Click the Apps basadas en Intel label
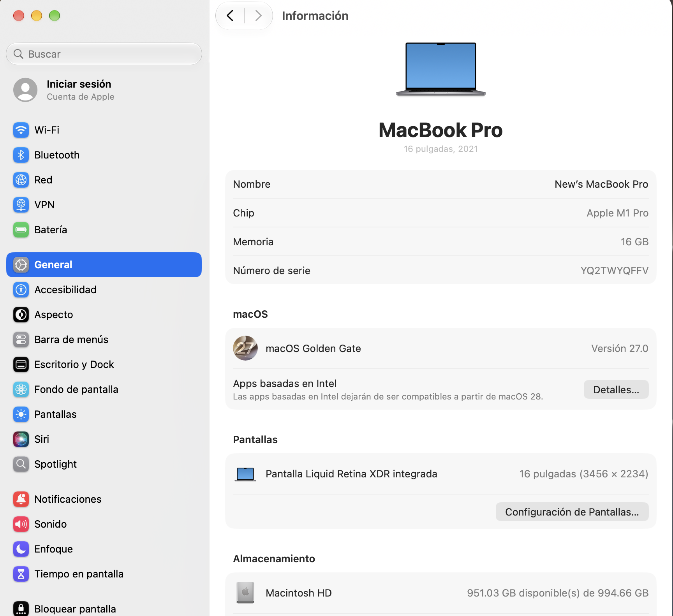 pos(285,384)
